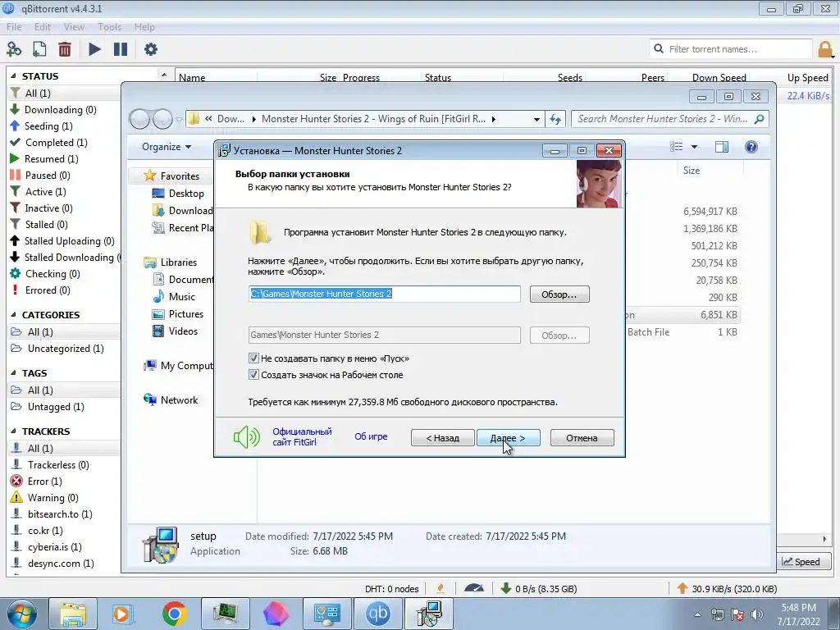Open the Windows Start button
840x630 pixels.
click(x=22, y=614)
